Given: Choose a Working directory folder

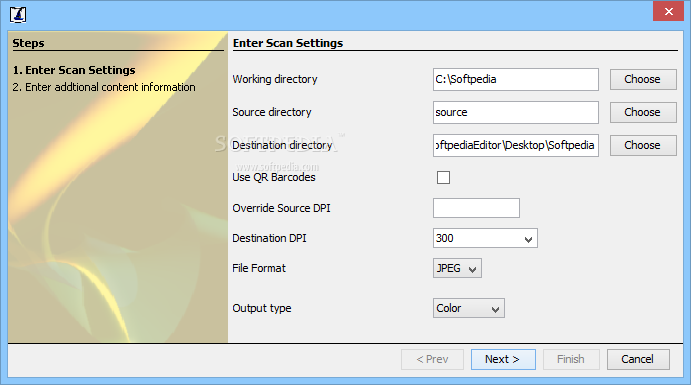Looking at the screenshot, I should tap(643, 79).
